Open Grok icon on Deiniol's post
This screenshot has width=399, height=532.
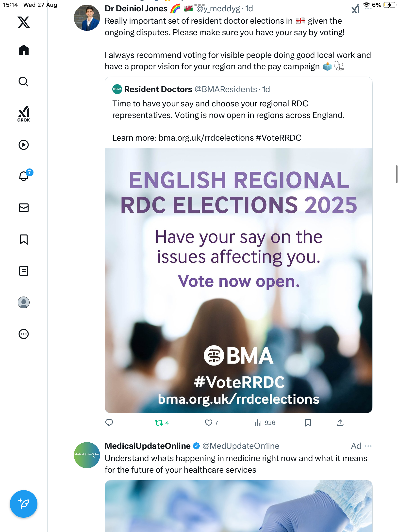(x=355, y=9)
